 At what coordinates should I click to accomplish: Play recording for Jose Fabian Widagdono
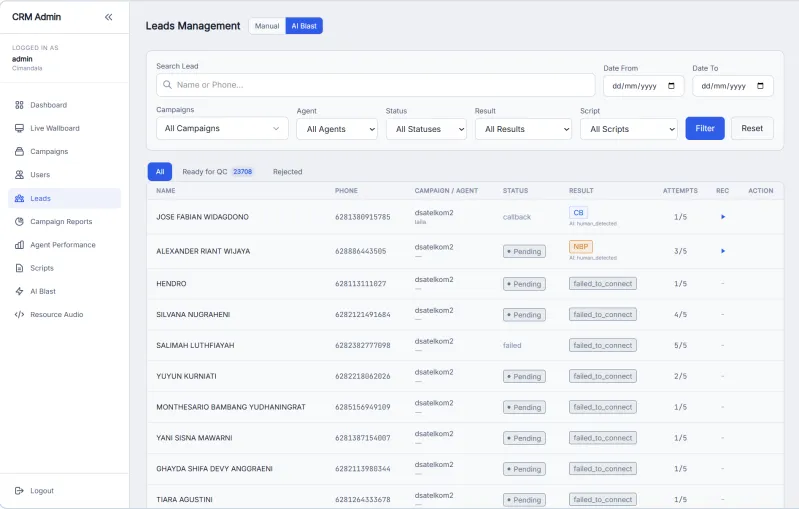723,217
